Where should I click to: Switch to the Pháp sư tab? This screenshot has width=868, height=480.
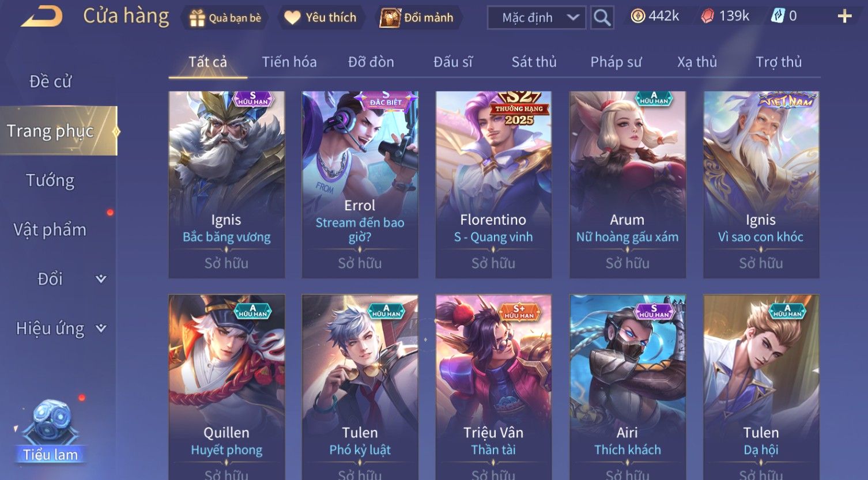(616, 62)
